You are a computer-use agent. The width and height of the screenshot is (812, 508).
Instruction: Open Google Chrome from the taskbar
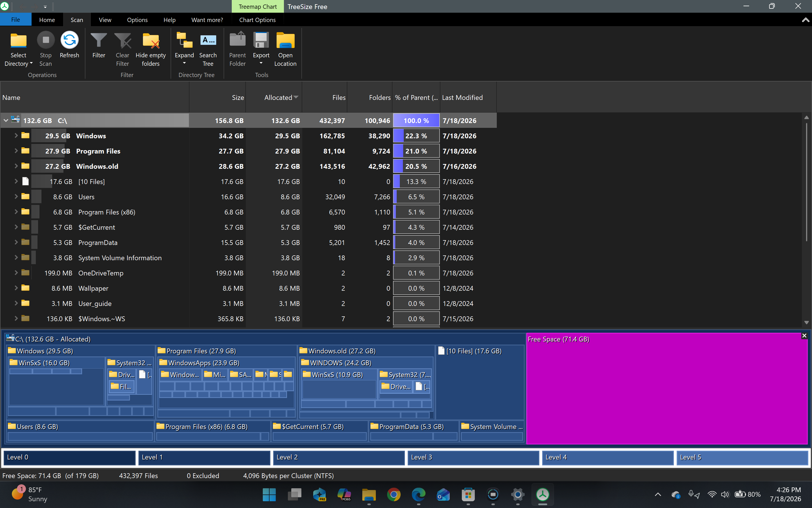(394, 494)
